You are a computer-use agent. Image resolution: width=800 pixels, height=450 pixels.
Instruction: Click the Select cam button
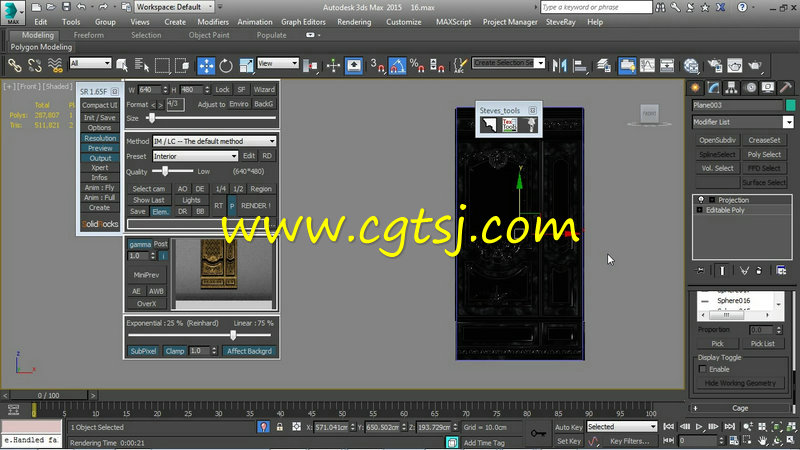click(x=148, y=189)
